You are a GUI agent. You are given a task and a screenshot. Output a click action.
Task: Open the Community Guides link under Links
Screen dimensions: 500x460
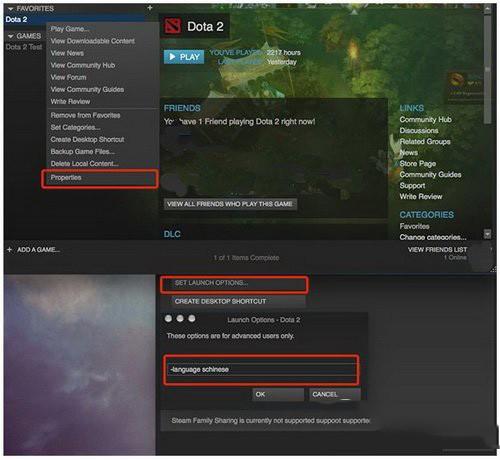(430, 174)
